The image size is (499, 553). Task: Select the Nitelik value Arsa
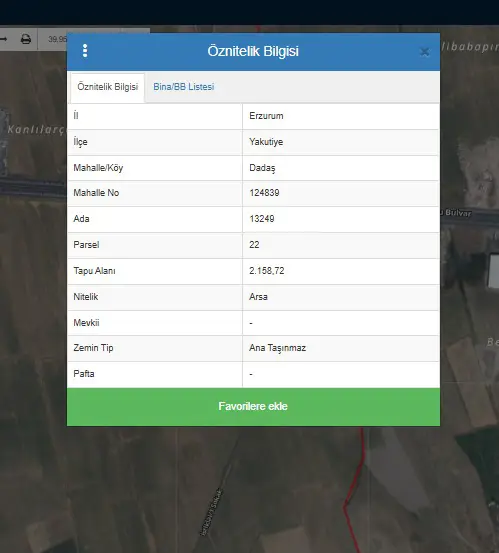pos(258,297)
